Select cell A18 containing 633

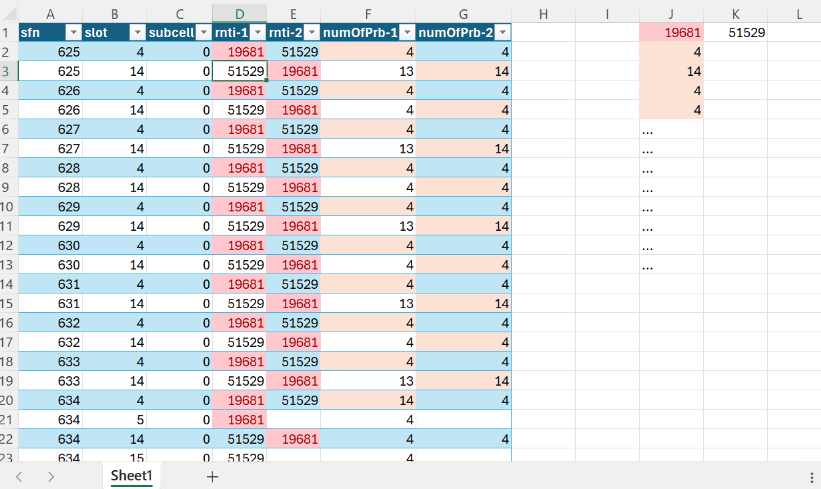click(x=50, y=362)
